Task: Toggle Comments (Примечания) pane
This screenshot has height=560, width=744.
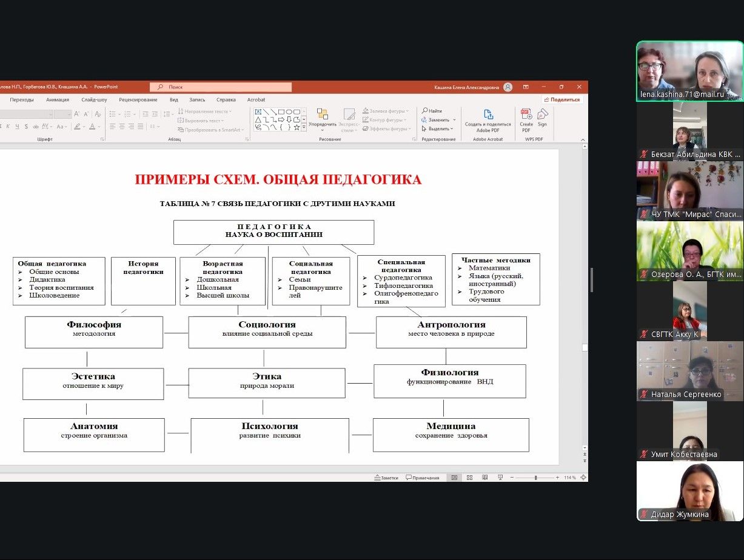Action: point(422,478)
